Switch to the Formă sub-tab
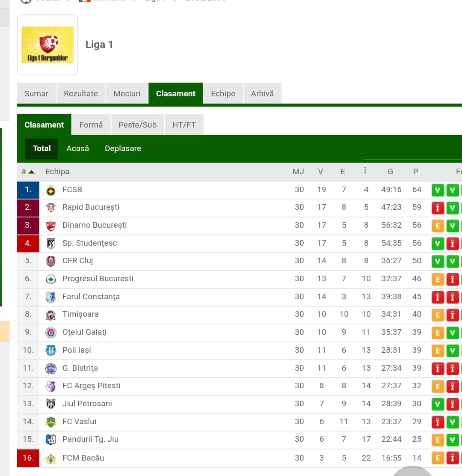 pyautogui.click(x=91, y=125)
